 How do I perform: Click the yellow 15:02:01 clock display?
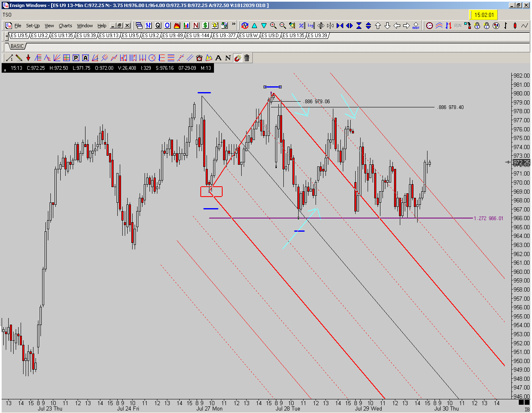click(484, 15)
